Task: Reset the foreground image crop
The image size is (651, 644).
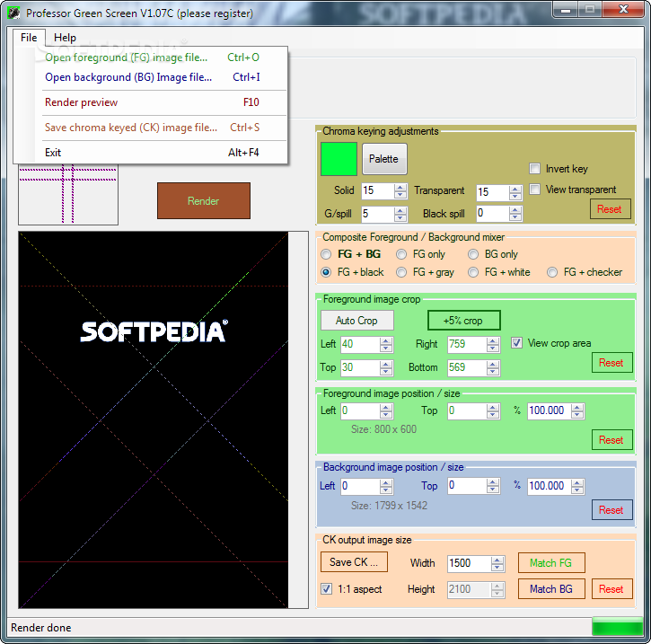Action: click(x=612, y=363)
